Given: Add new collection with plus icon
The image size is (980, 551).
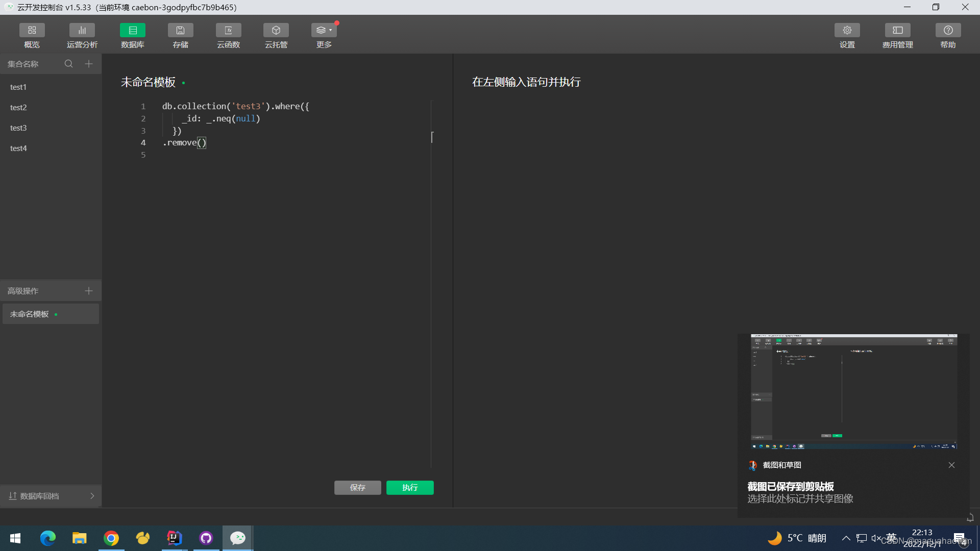Looking at the screenshot, I should tap(89, 64).
